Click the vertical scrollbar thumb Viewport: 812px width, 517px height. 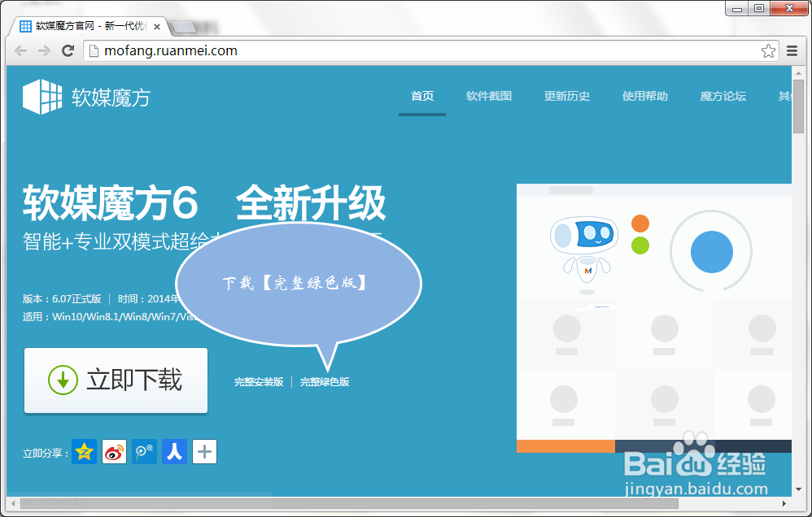coord(798,106)
